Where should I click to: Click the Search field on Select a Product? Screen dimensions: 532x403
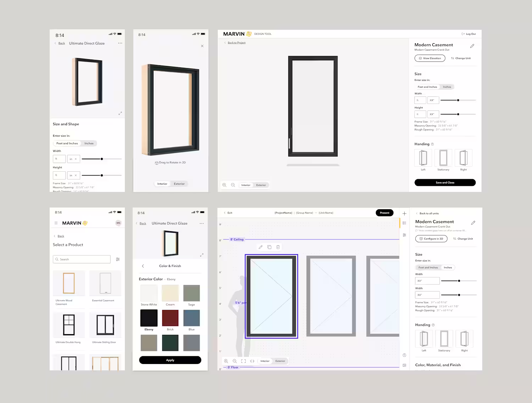(x=82, y=259)
